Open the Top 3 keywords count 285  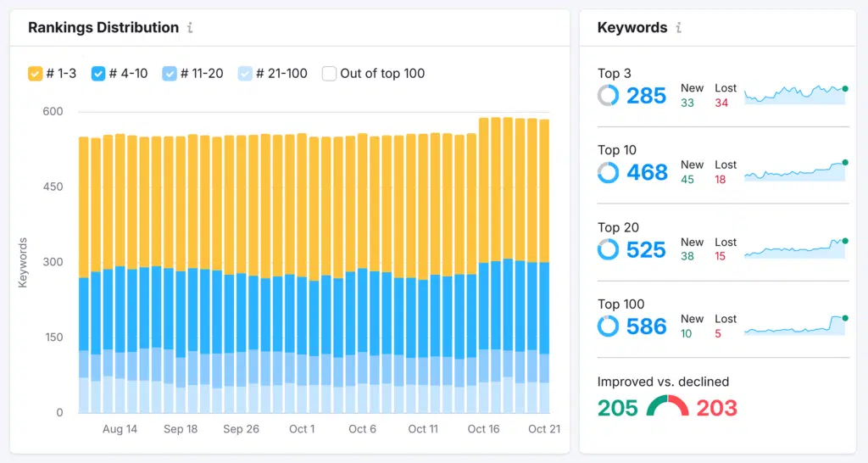646,96
